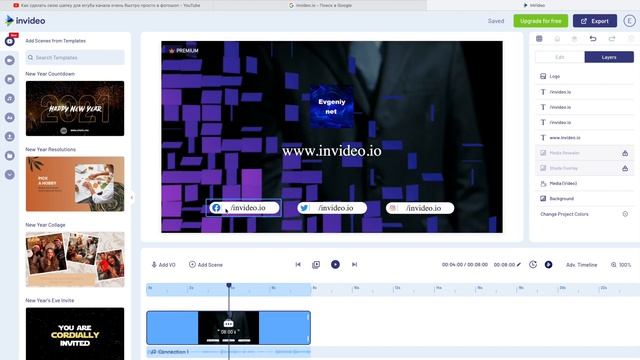Image resolution: width=640 pixels, height=360 pixels.
Task: Switch to the Layers tab
Action: pyautogui.click(x=609, y=57)
